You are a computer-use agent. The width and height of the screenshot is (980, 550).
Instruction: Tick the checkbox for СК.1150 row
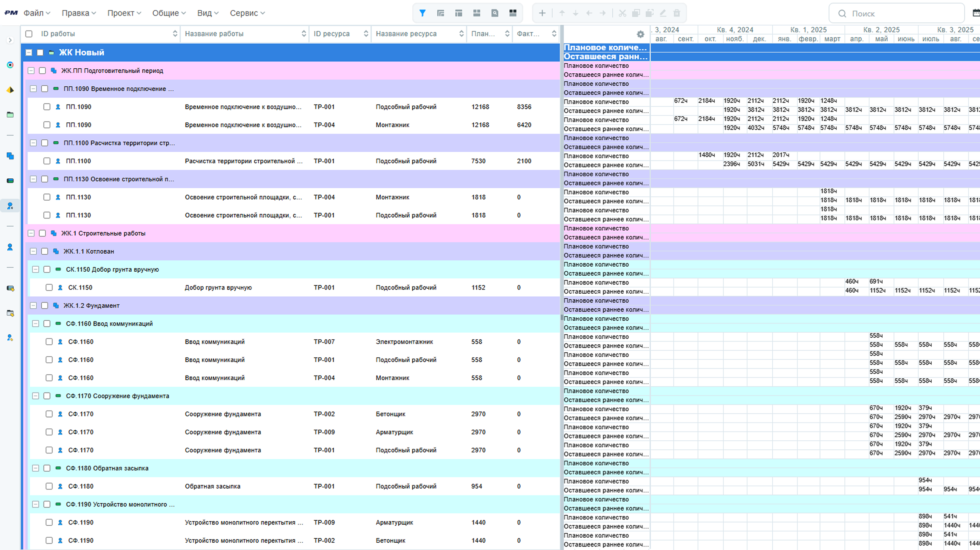(x=49, y=288)
